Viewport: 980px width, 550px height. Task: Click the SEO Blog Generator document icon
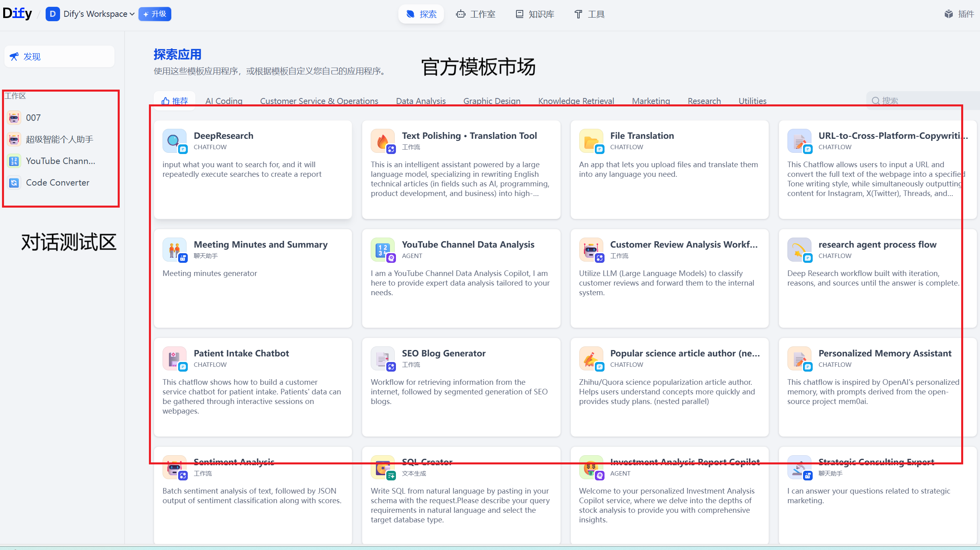382,358
